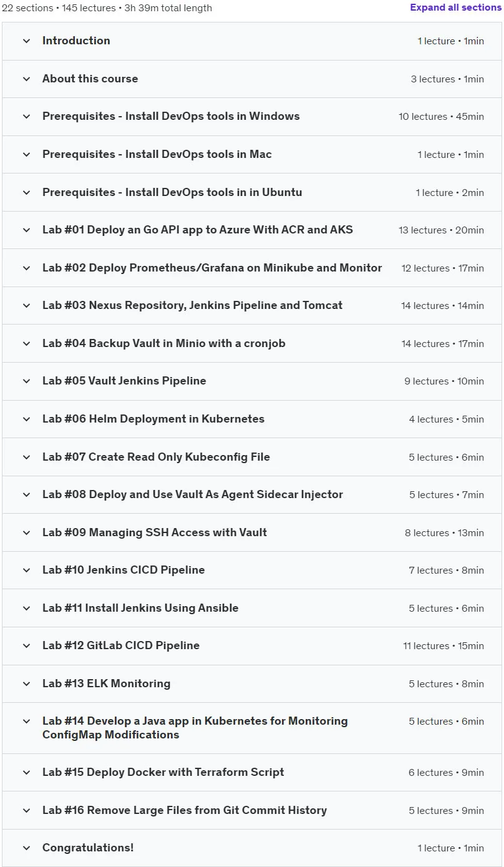
Task: Open Lab #05 Vault Jenkins Pipeline section
Action: pos(124,381)
